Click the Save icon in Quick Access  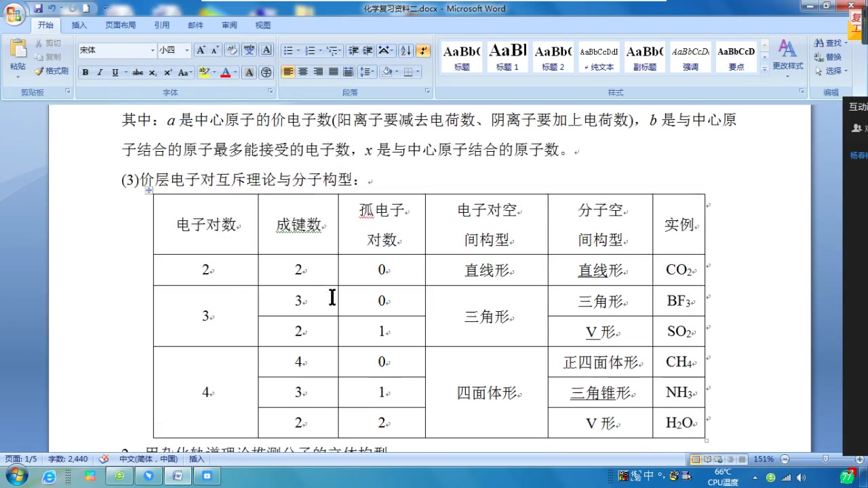coord(38,8)
